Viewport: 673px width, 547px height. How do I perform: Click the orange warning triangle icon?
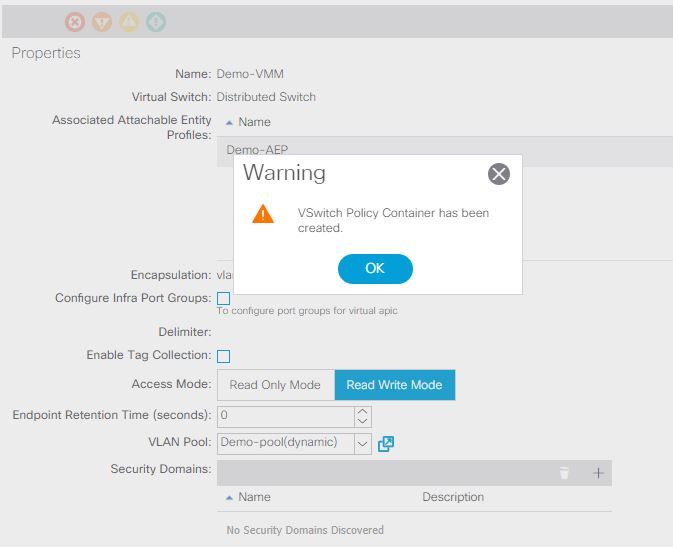pos(263,214)
